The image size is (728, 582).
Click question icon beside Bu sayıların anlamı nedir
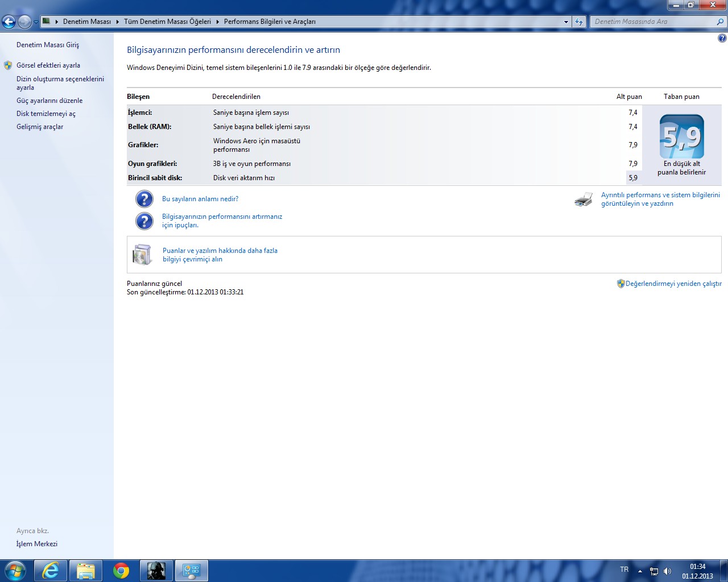click(x=144, y=199)
